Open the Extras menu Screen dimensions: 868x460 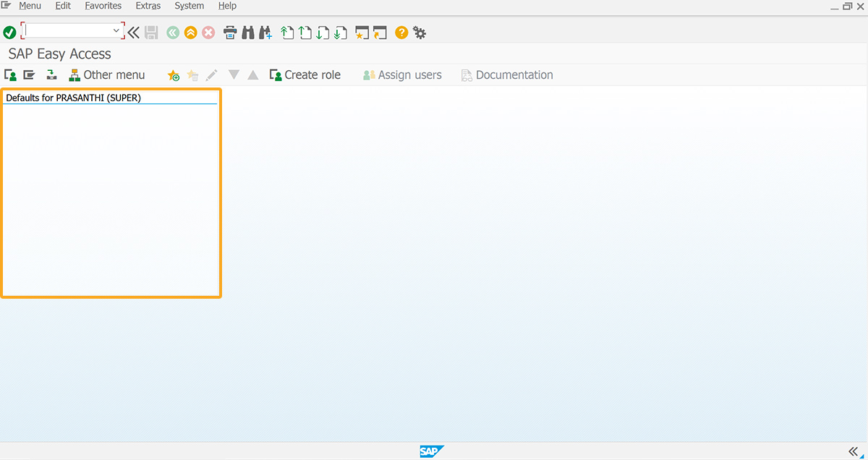click(x=148, y=6)
